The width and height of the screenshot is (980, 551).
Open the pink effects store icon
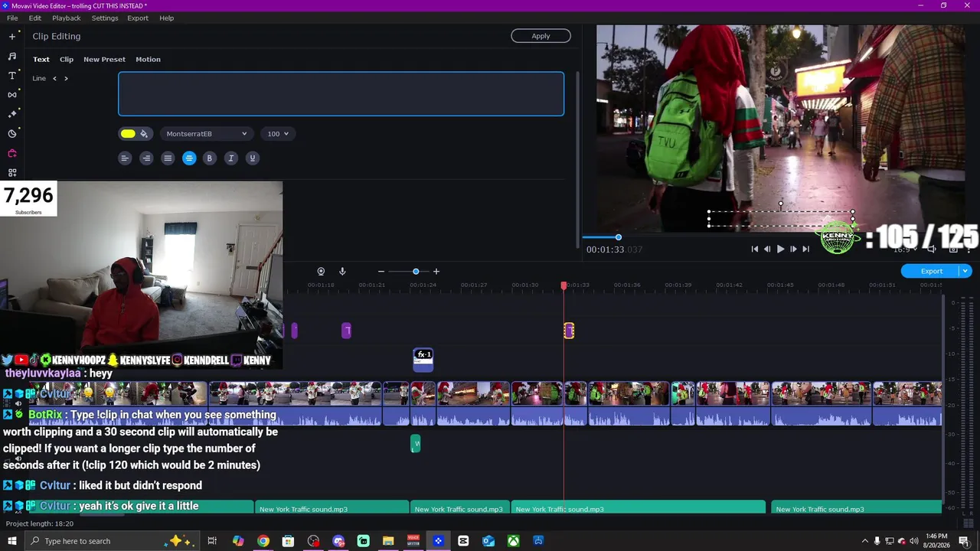pos(12,153)
